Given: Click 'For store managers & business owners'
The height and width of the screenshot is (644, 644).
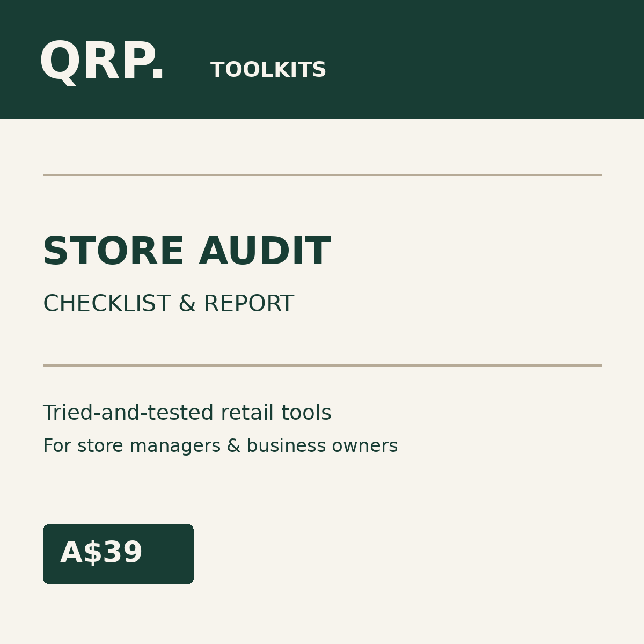Looking at the screenshot, I should [220, 446].
